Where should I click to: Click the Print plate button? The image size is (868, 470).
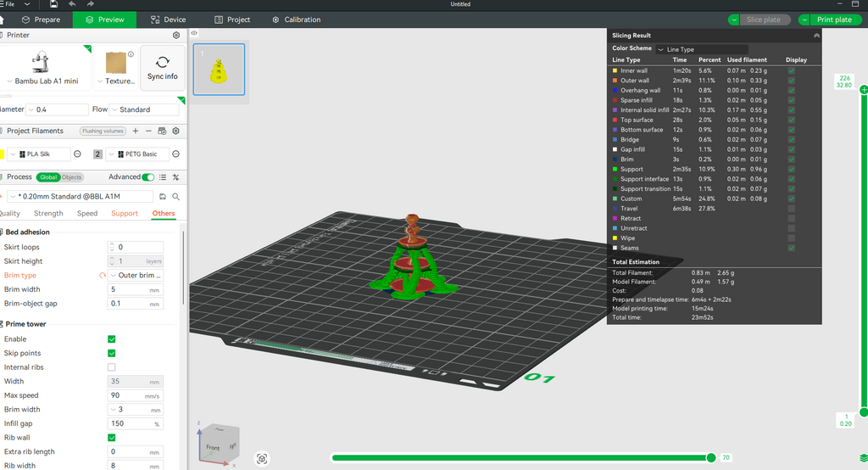[x=833, y=20]
